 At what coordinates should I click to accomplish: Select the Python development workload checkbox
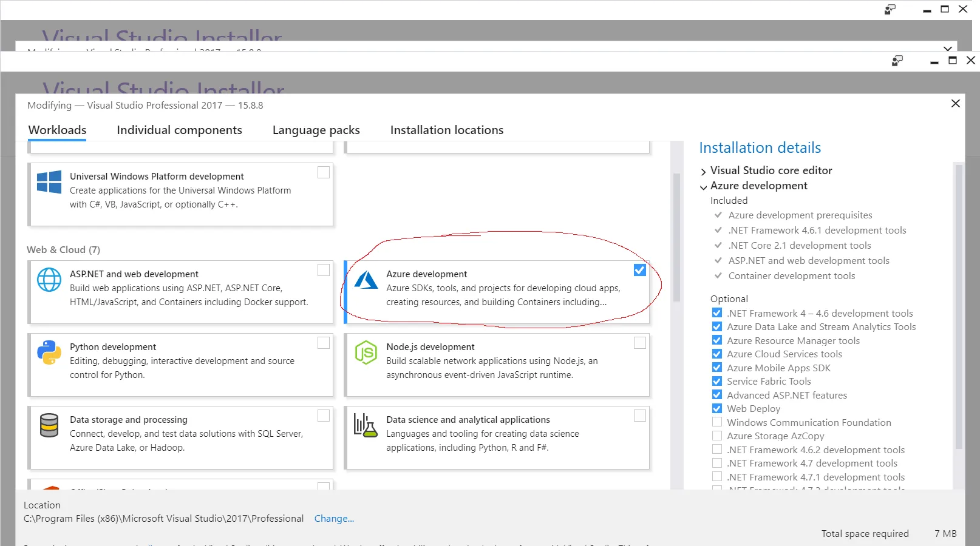pyautogui.click(x=324, y=343)
